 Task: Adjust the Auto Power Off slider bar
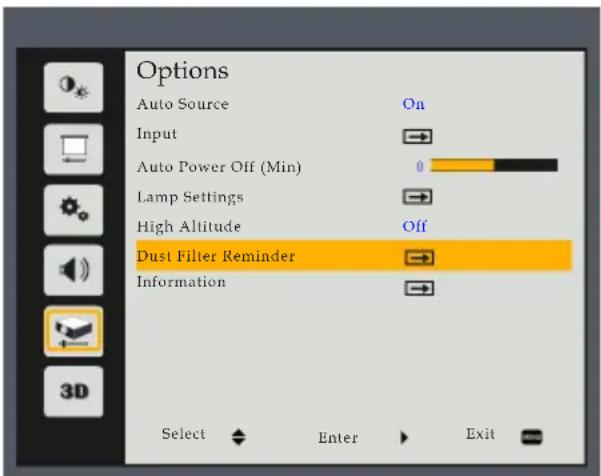pyautogui.click(x=494, y=165)
